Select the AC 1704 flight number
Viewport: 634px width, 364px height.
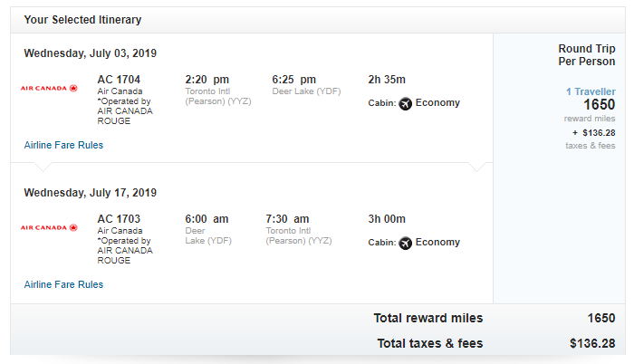click(119, 80)
